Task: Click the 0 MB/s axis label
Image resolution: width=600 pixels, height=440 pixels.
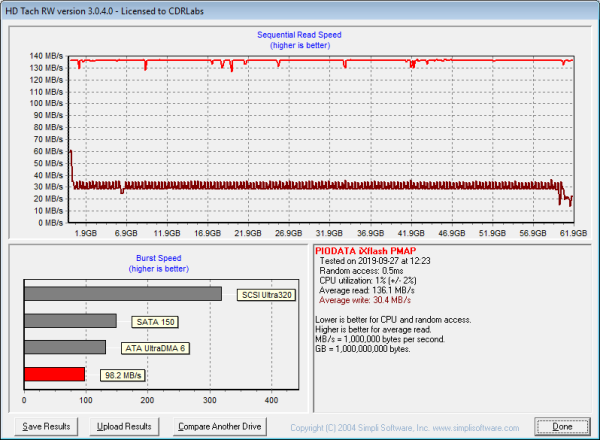Action: click(51, 223)
